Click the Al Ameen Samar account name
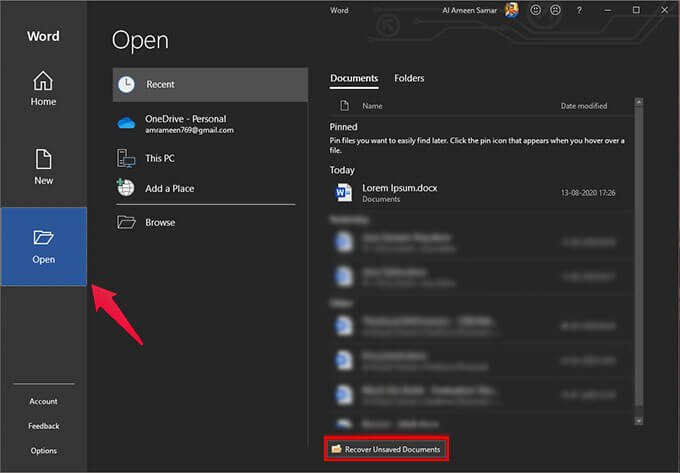680x473 pixels. click(469, 10)
